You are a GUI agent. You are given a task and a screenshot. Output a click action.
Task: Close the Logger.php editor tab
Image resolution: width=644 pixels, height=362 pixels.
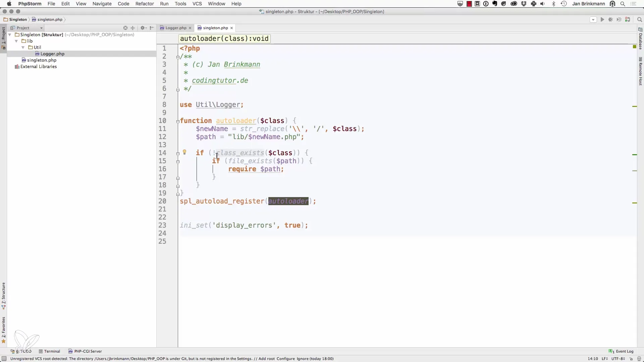(x=190, y=28)
